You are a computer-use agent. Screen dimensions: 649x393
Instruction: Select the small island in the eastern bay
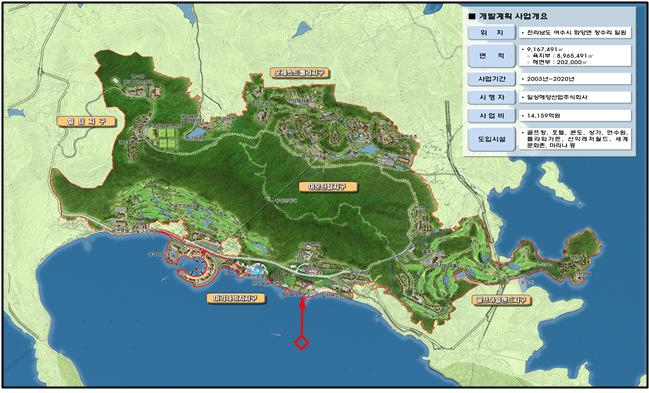coord(556,181)
